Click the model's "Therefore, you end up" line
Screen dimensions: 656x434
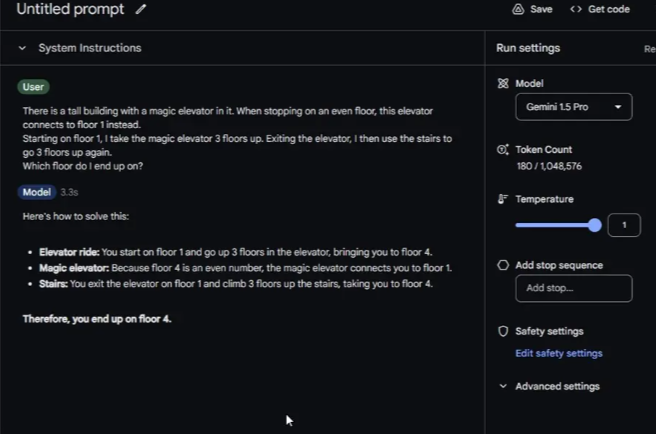97,319
